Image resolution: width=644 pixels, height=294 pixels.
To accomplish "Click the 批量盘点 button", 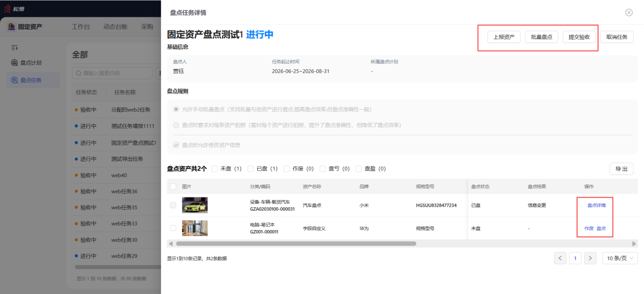I will [542, 37].
